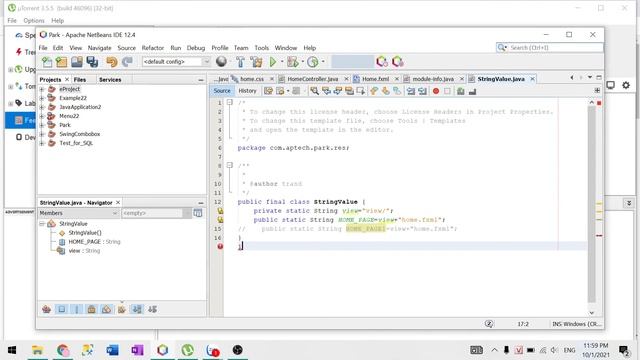Click the Open Project toolbar icon

(x=77, y=62)
